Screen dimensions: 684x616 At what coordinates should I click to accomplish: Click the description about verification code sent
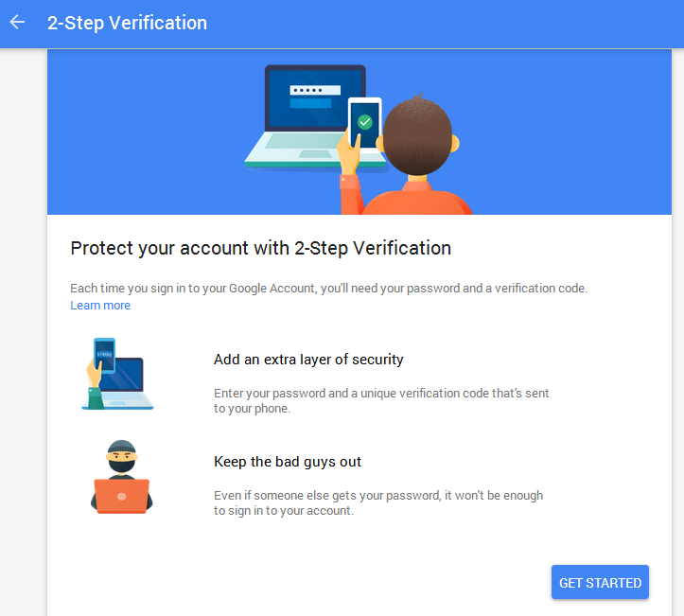381,400
